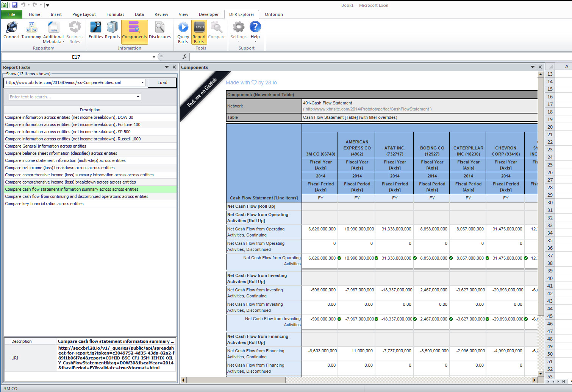Open the Page Layout tab
Viewport: 572px width, 392px height.
point(84,14)
